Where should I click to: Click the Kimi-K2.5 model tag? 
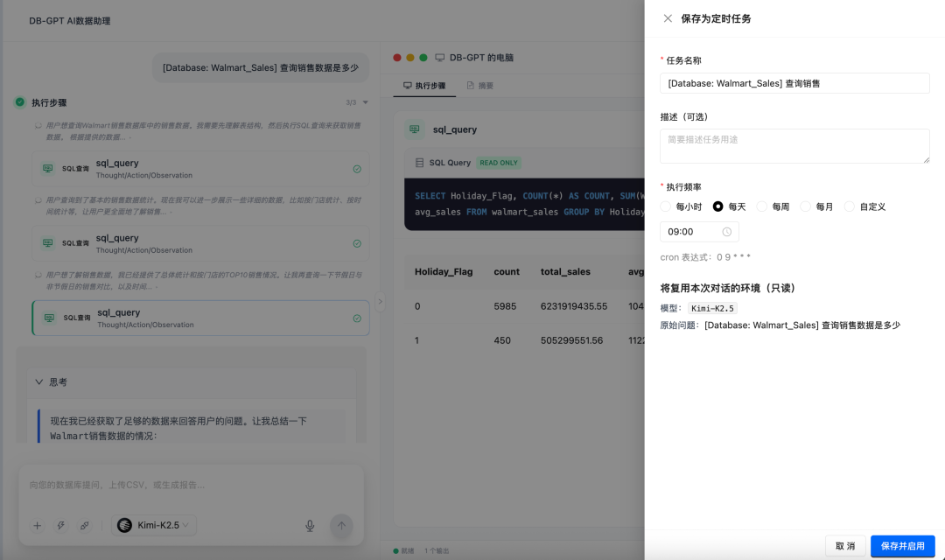click(712, 308)
